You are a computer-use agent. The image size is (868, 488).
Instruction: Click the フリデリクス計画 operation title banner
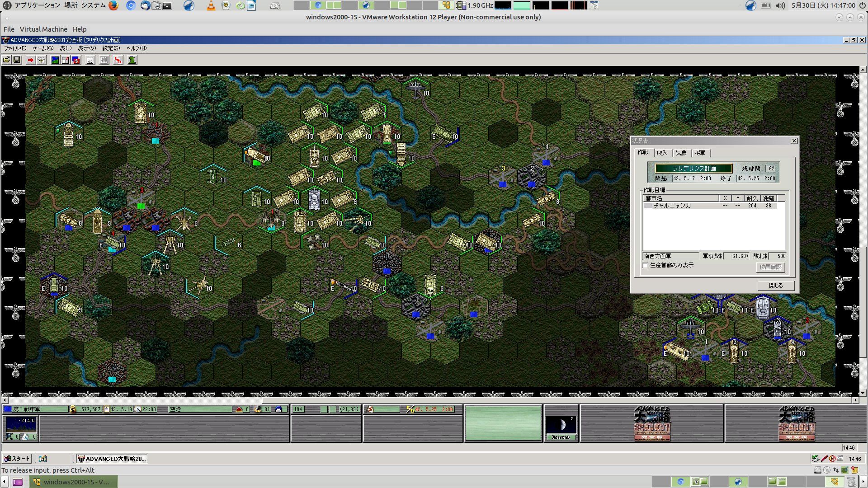(x=694, y=169)
